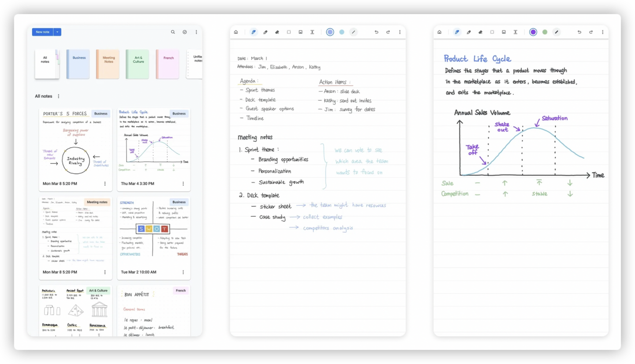Open the Insert image tool
Screen dimensions: 635x364
coord(300,32)
